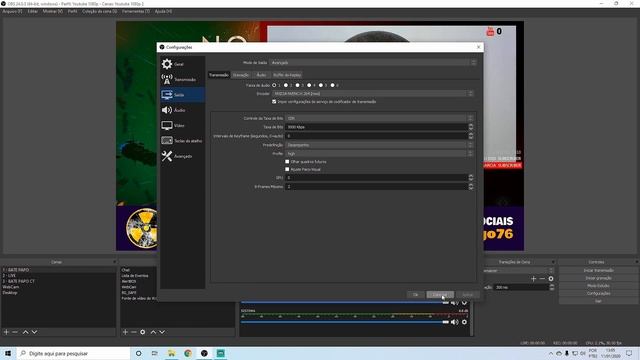Open the Ferramentas menu
Screen dimensions: 640x360
coord(136,11)
